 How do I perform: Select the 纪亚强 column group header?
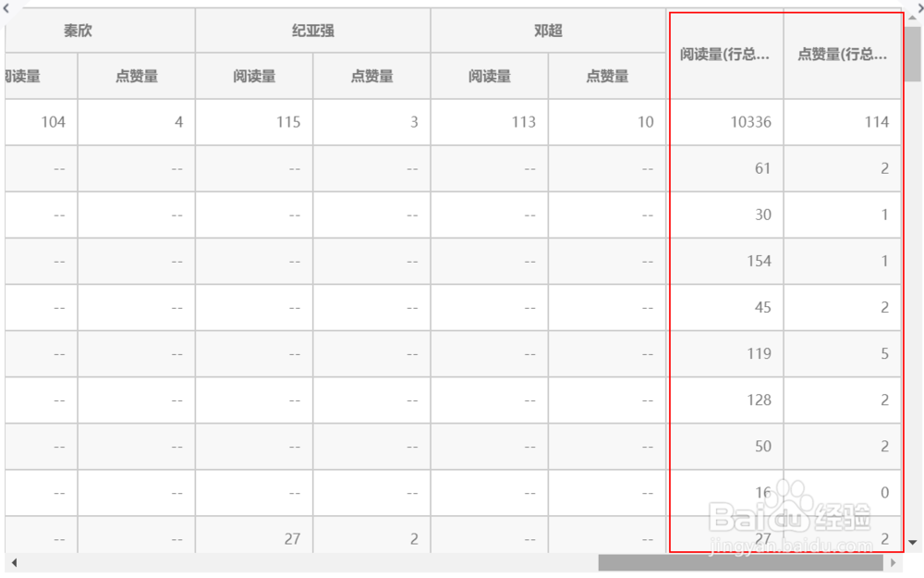[x=311, y=30]
